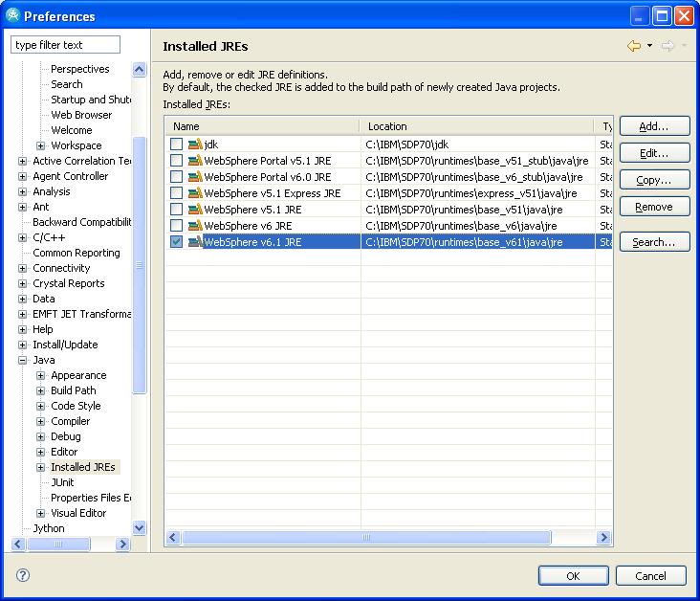
Task: Open the Jython preference page
Action: tap(49, 528)
